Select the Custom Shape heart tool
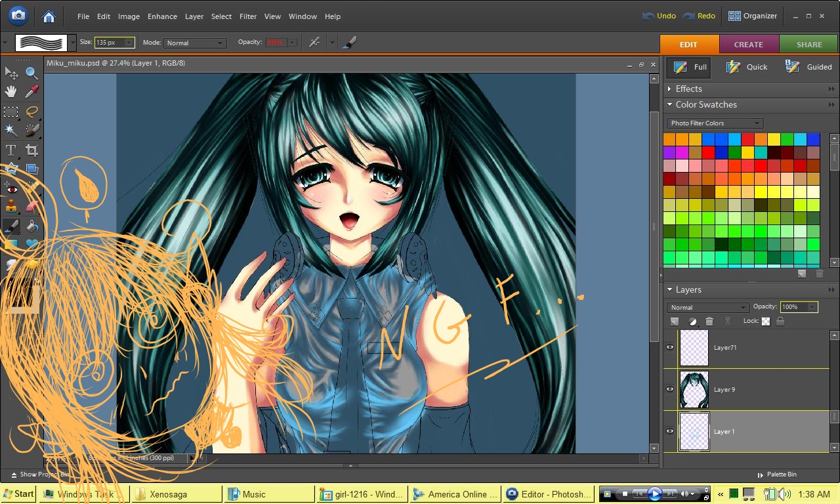The image size is (840, 504). tap(31, 245)
